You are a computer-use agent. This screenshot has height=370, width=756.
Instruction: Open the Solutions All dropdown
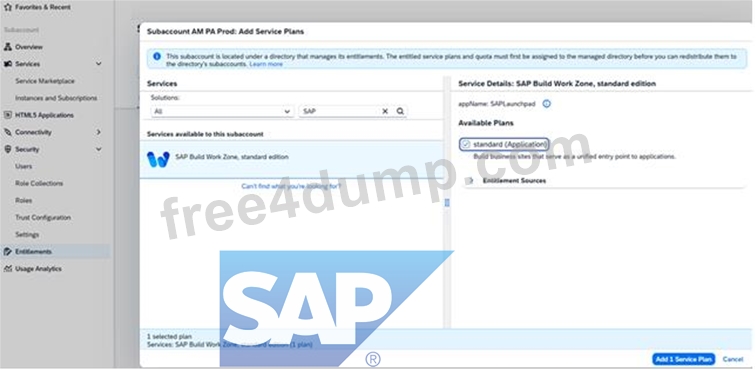click(x=222, y=111)
